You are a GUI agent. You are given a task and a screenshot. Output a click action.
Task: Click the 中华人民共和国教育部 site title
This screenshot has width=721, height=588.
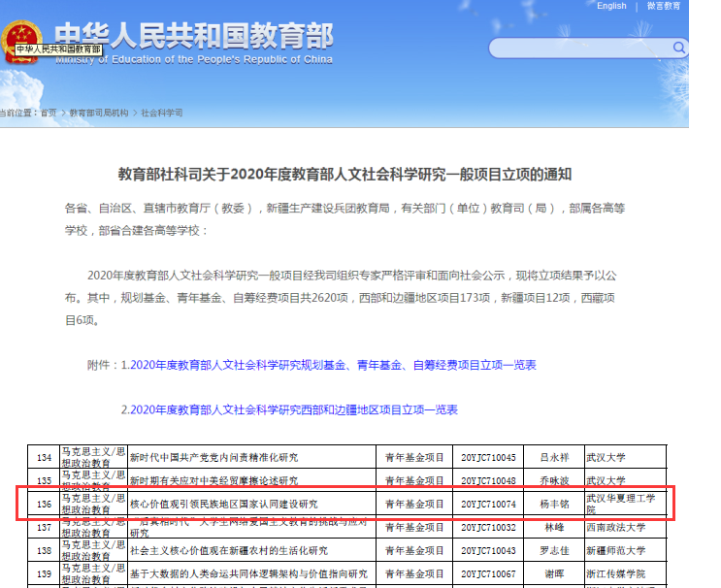point(194,35)
